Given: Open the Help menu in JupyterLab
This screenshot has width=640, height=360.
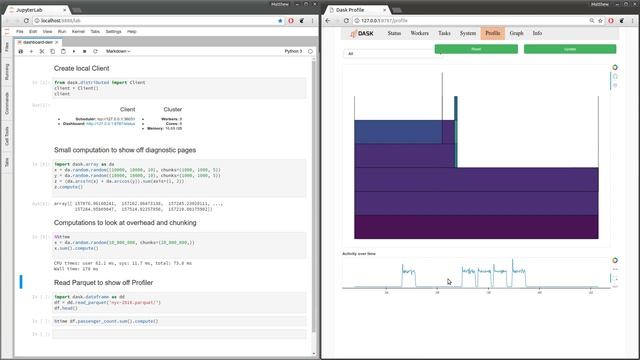Looking at the screenshot, I should [x=131, y=31].
